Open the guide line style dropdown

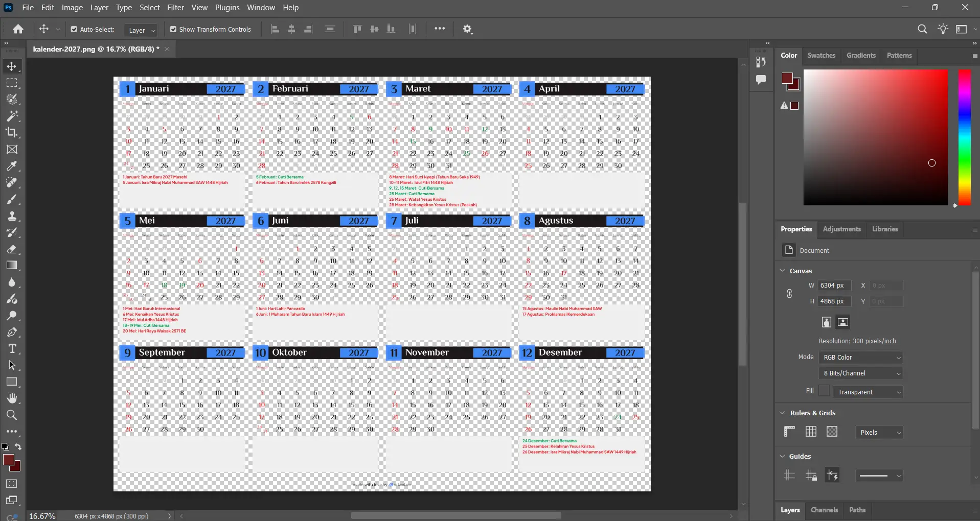tap(879, 476)
